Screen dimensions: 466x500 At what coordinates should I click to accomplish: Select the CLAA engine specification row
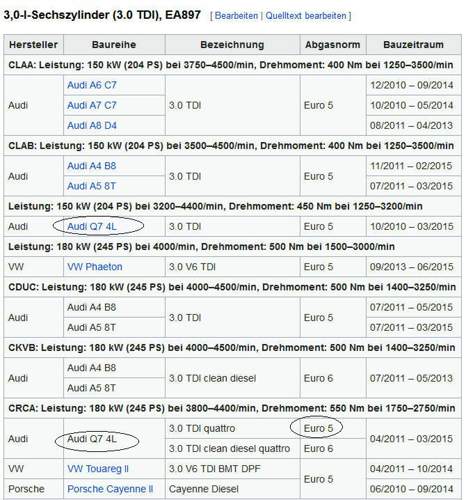click(x=232, y=65)
